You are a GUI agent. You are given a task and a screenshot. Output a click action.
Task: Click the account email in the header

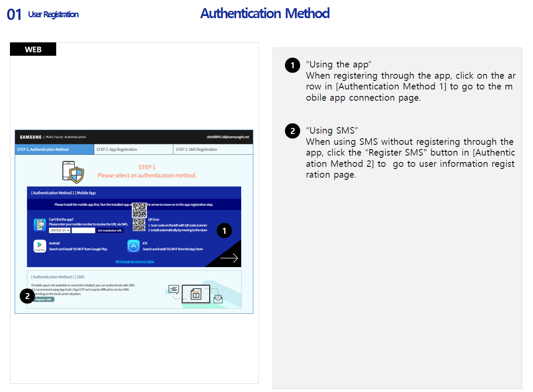(x=228, y=137)
